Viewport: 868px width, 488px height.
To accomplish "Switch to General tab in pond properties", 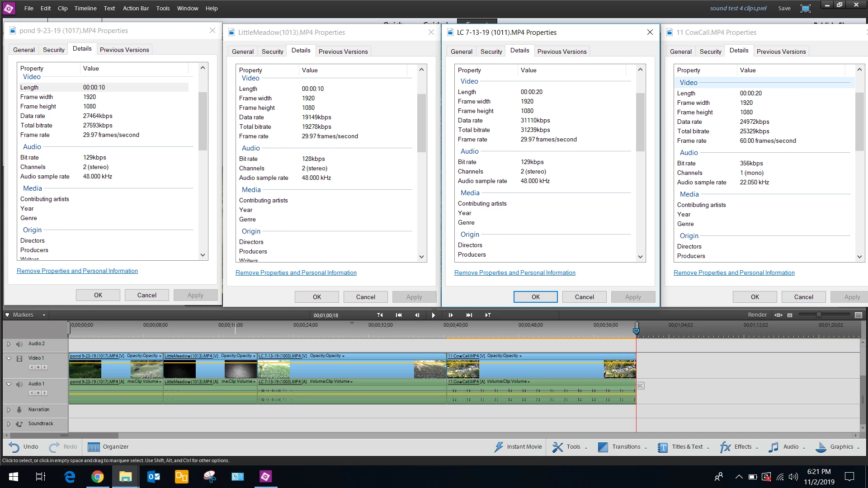I will click(x=24, y=50).
